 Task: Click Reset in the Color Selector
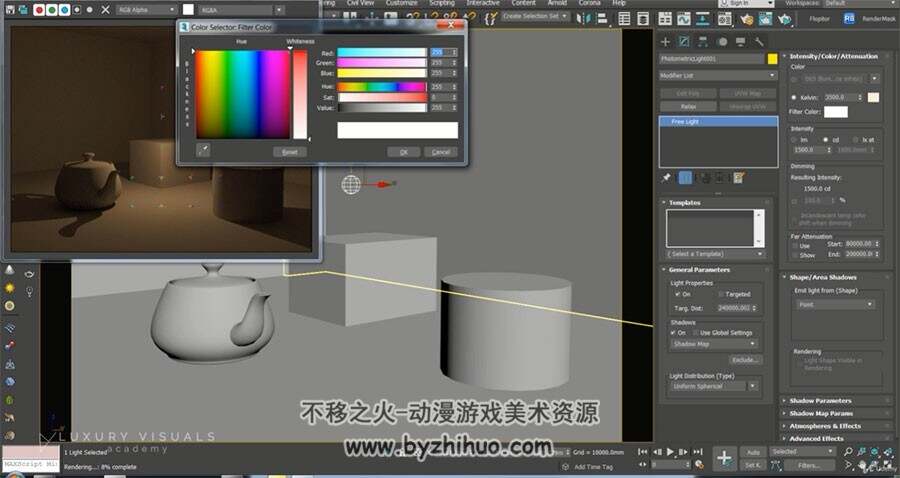pyautogui.click(x=290, y=152)
